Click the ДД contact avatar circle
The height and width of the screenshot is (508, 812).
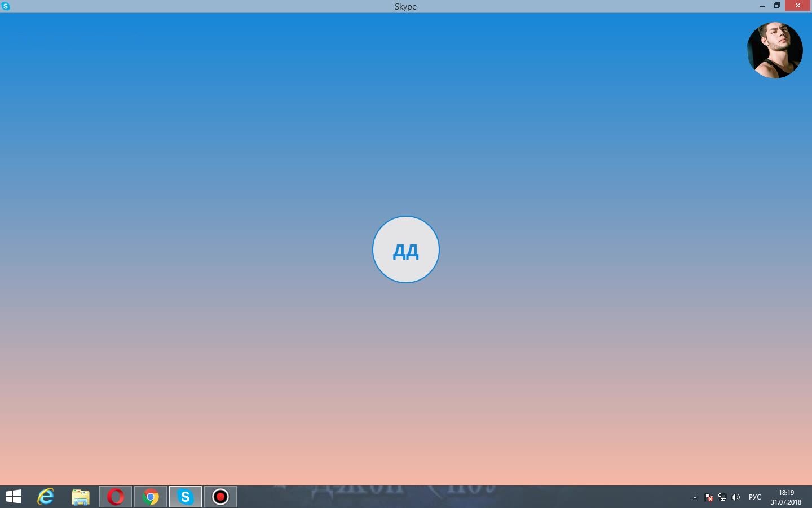tap(405, 249)
